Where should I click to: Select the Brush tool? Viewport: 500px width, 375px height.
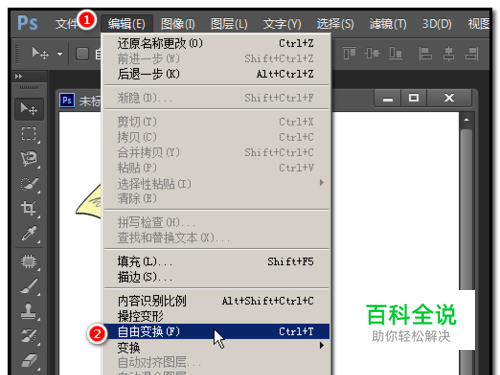(29, 287)
